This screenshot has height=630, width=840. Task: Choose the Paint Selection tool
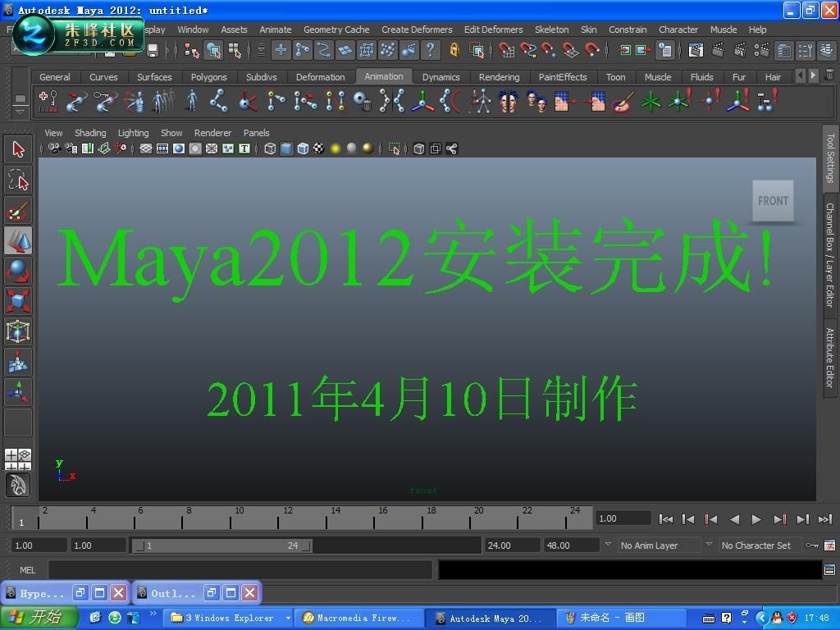tap(18, 210)
